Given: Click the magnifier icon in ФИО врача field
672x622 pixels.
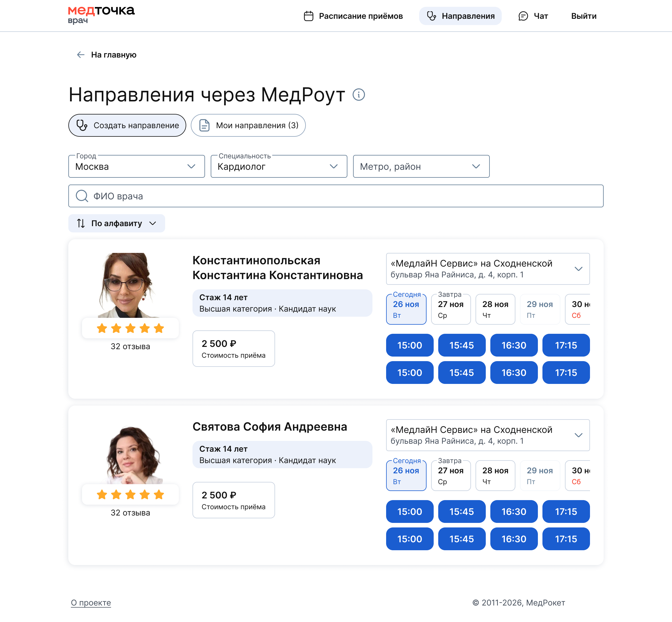Looking at the screenshot, I should (82, 196).
